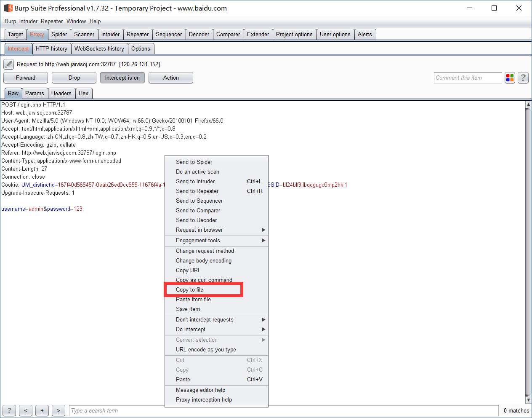Click the Drop button

74,78
